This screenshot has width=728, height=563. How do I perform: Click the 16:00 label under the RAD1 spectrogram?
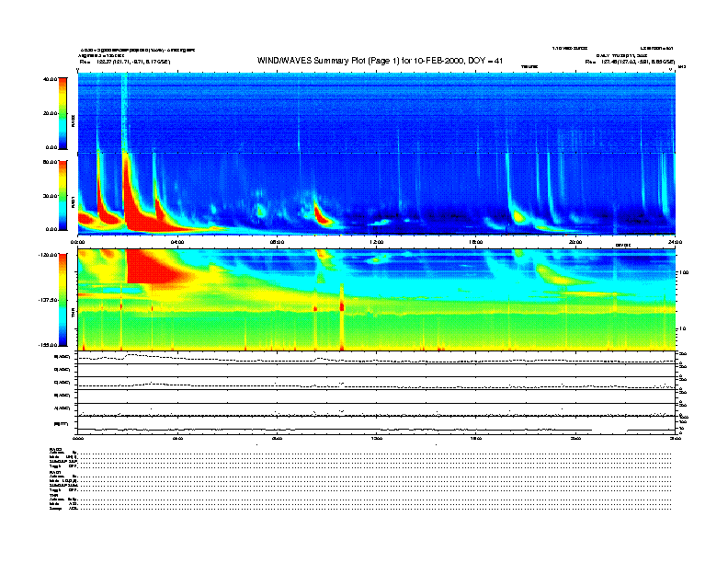(476, 242)
